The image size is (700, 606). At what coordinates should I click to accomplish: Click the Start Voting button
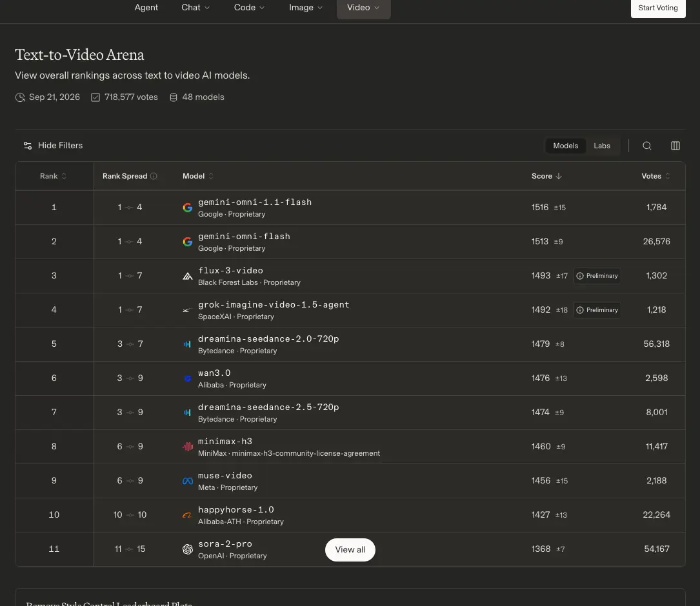[x=657, y=8]
